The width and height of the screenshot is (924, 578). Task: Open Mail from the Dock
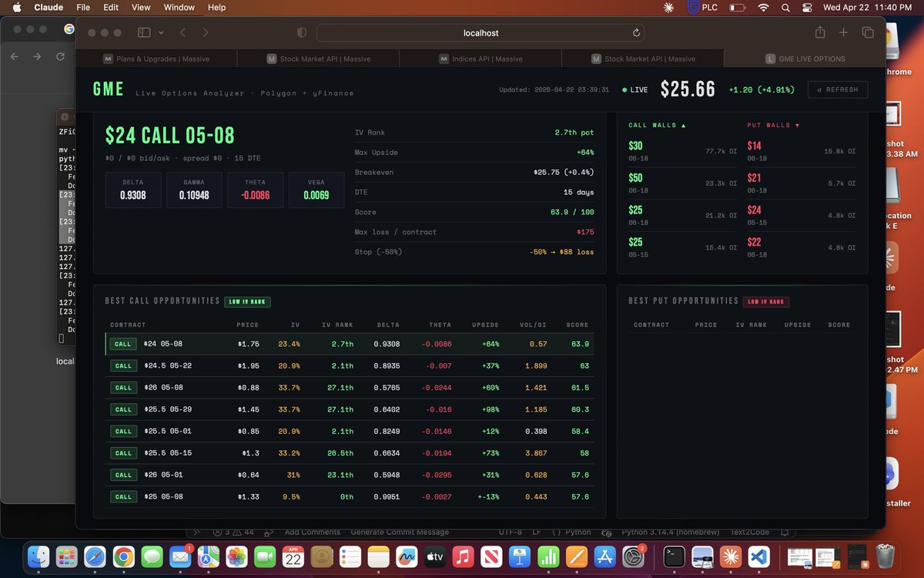[179, 556]
